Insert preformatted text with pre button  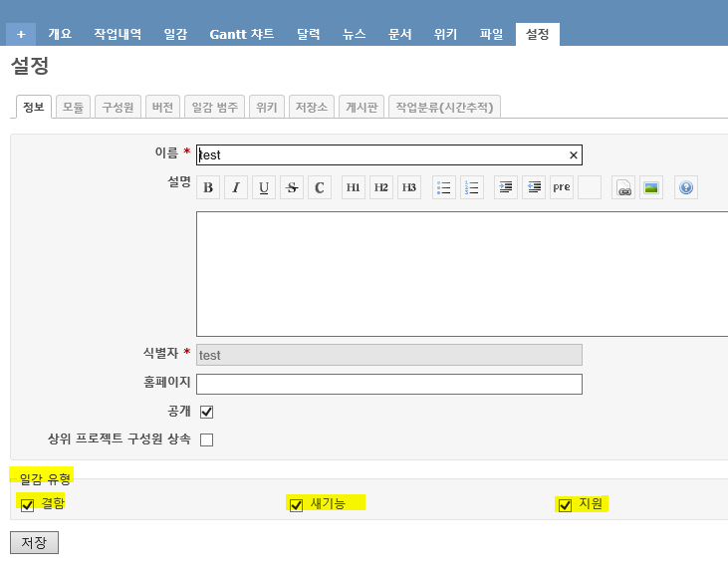tap(562, 187)
